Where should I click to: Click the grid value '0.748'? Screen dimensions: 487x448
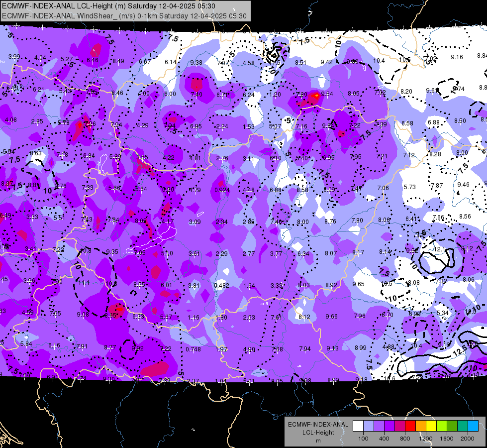[193, 349]
